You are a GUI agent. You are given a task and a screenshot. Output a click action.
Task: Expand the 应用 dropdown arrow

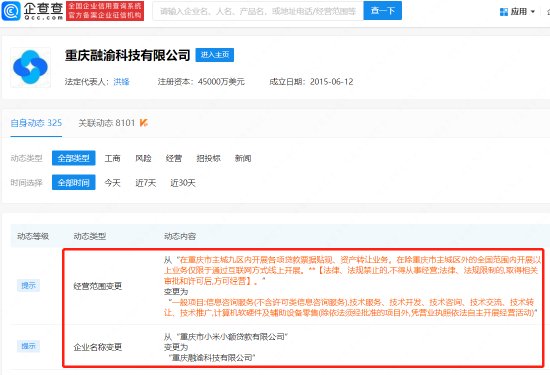coord(533,12)
